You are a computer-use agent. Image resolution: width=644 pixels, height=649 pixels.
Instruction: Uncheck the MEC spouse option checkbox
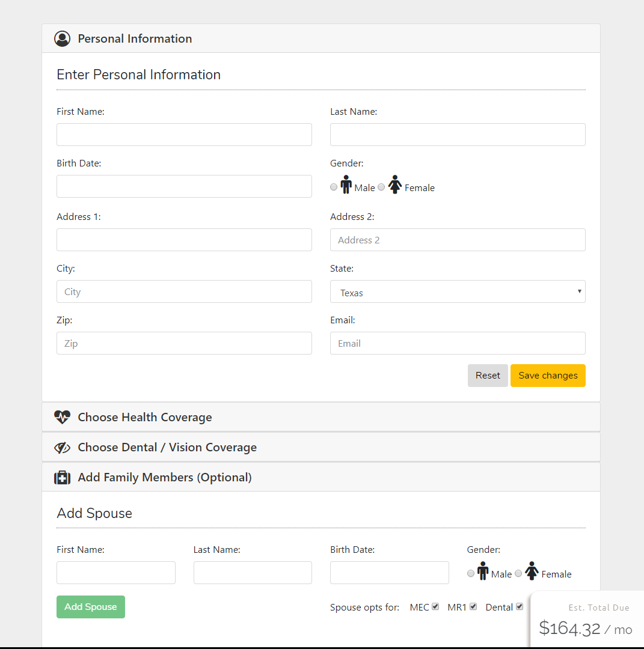point(435,607)
